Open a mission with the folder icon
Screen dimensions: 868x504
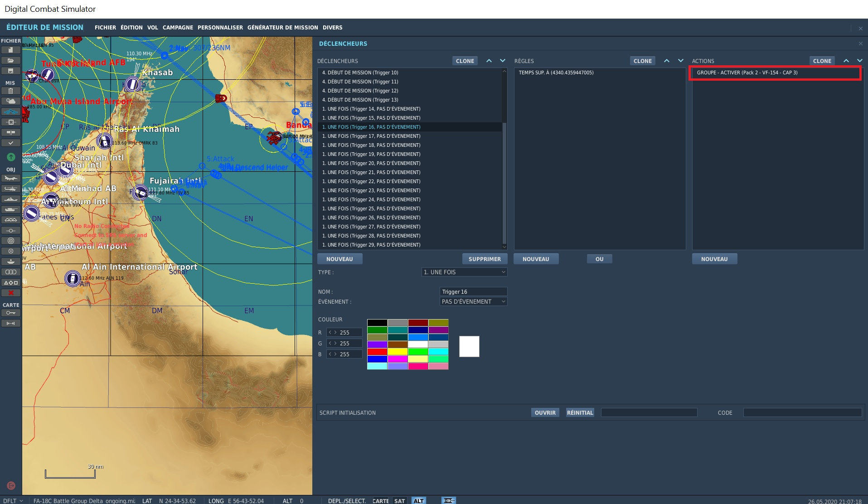11,60
